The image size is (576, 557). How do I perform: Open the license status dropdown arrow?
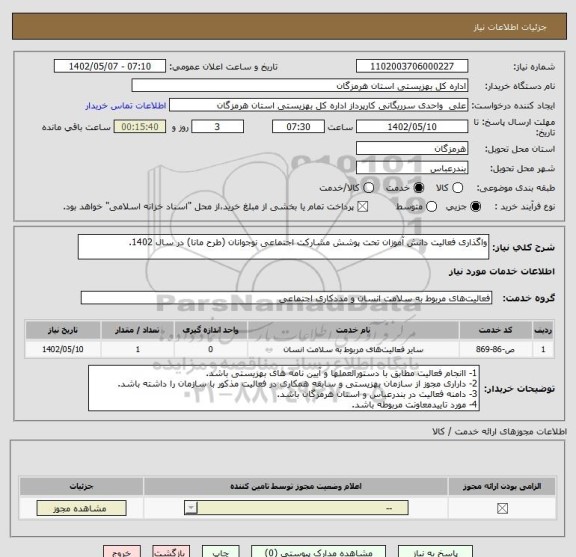(x=191, y=508)
